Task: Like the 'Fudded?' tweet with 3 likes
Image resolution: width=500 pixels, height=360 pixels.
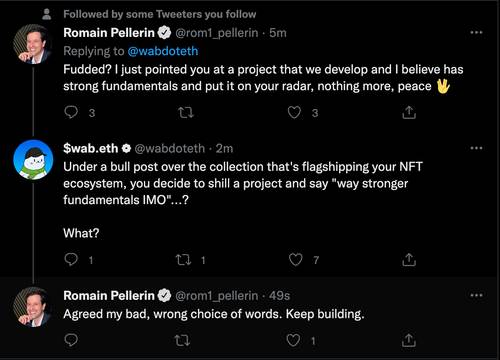Action: coord(294,113)
